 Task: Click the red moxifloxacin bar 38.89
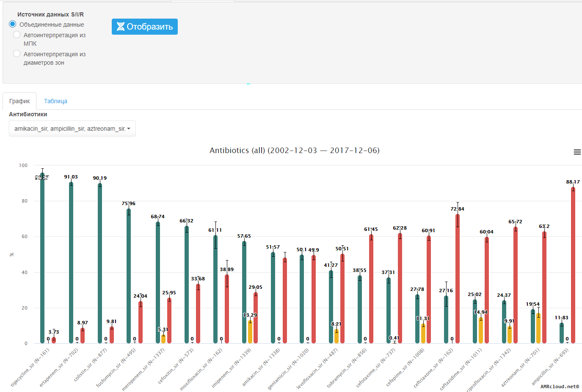[x=227, y=309]
